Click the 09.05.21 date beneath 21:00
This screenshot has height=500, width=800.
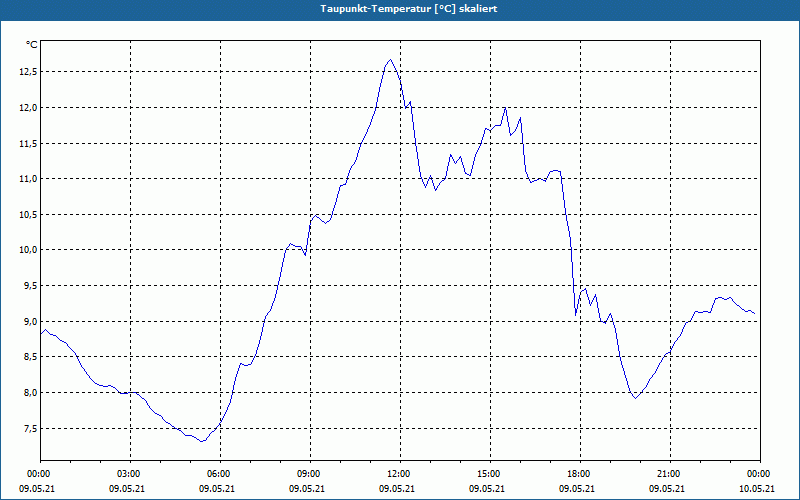coord(666,488)
